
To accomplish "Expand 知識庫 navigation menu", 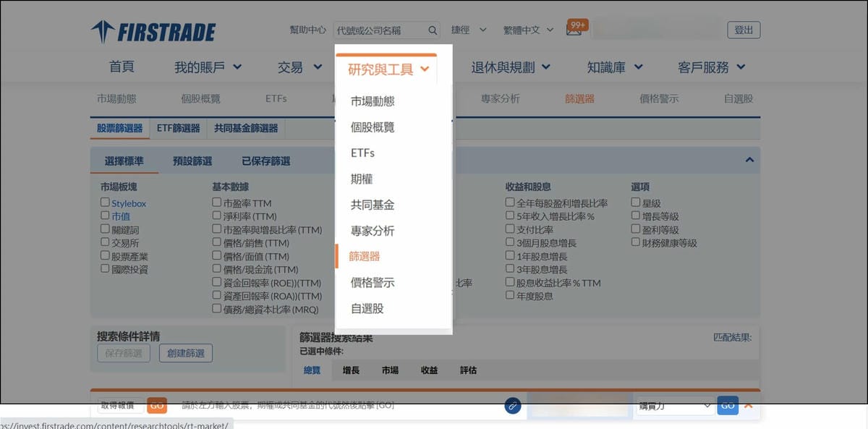I will (x=615, y=67).
